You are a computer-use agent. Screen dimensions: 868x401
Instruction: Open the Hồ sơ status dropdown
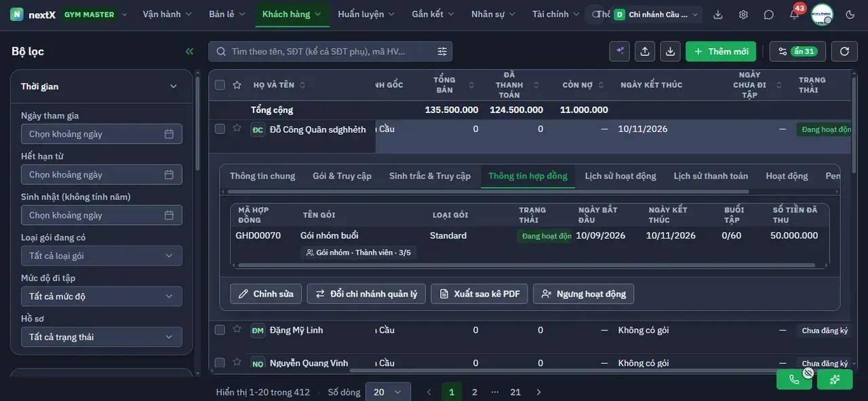click(102, 337)
